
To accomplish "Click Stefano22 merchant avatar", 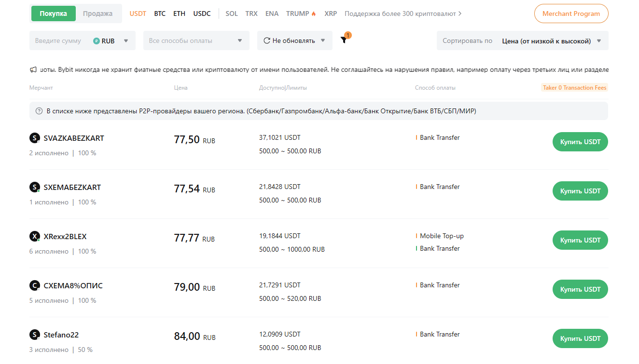I will click(x=34, y=335).
